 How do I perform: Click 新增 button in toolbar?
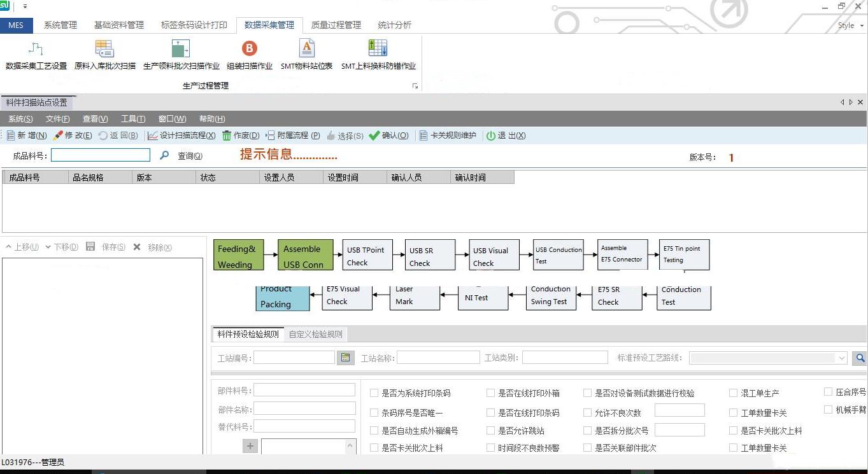(27, 136)
